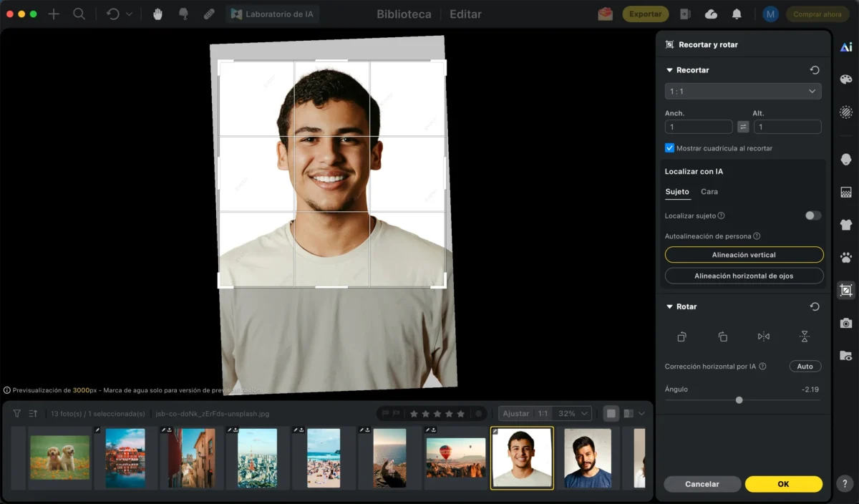Uncheck Mostrar cuadrícula al recortar

pos(670,148)
